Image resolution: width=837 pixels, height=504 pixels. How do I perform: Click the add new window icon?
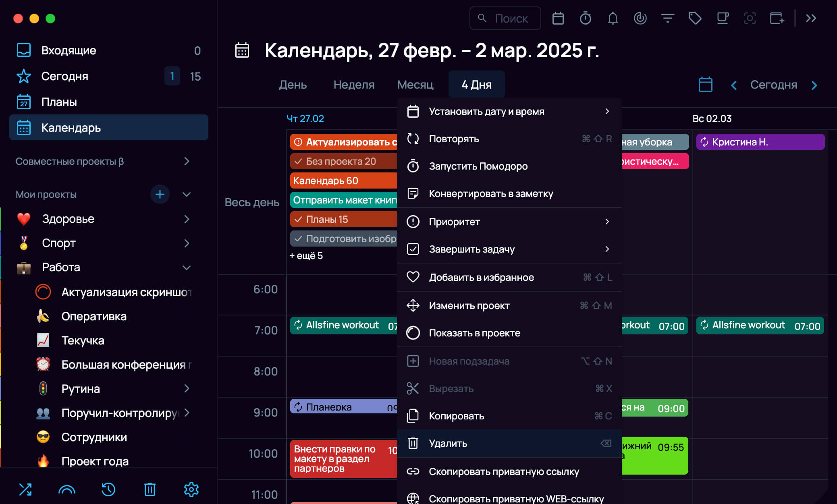pyautogui.click(x=777, y=18)
